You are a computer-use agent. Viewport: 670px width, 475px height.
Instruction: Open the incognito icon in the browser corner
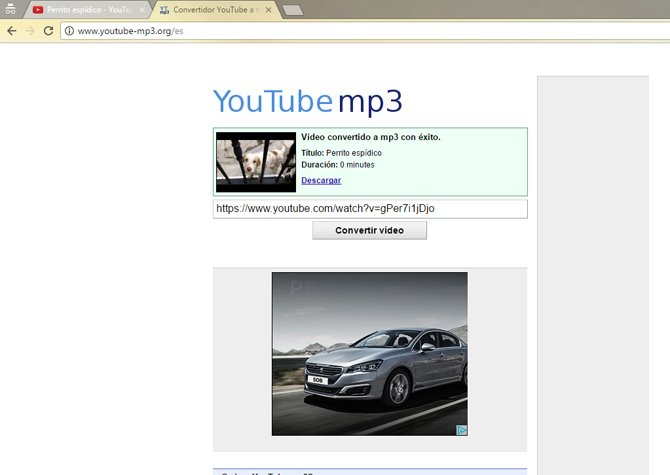coord(10,9)
